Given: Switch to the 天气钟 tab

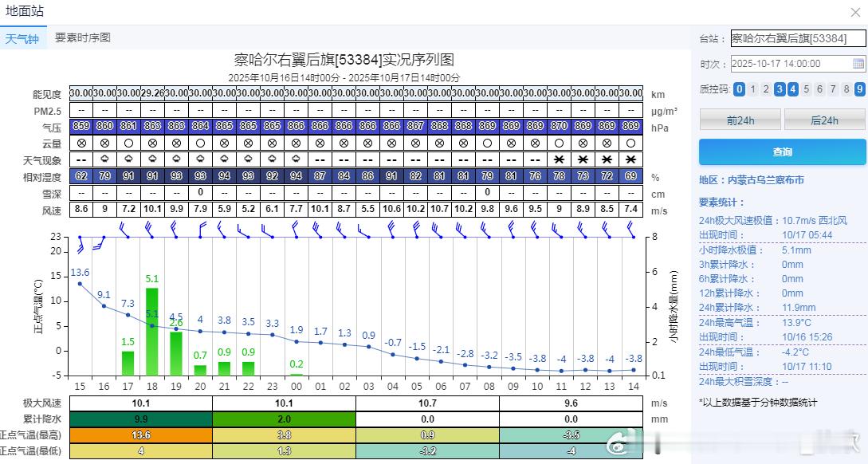Looking at the screenshot, I should 22,39.
